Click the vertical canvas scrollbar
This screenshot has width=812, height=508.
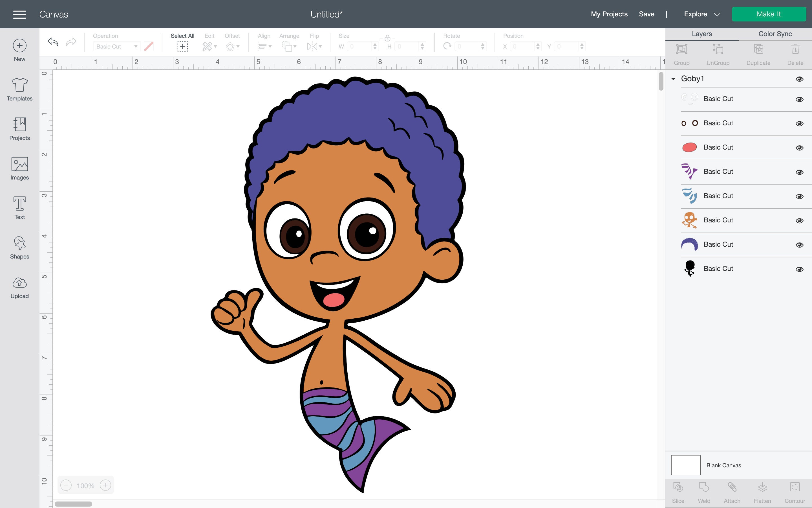(x=661, y=81)
